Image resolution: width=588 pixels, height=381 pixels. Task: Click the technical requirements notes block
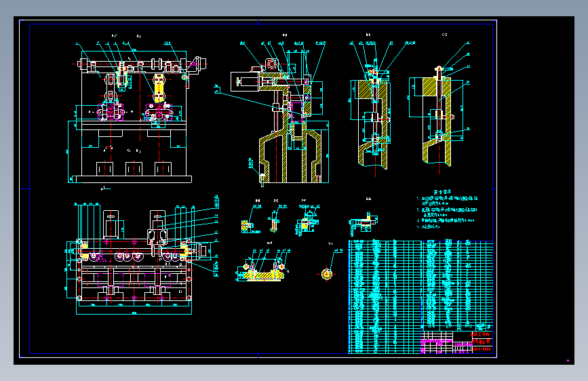[447, 209]
